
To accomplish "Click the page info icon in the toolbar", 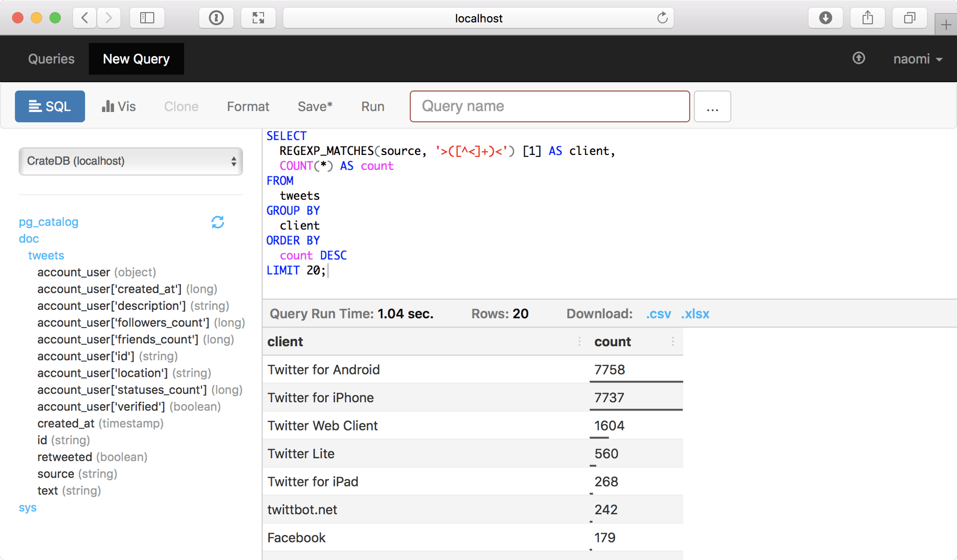I will 216,18.
